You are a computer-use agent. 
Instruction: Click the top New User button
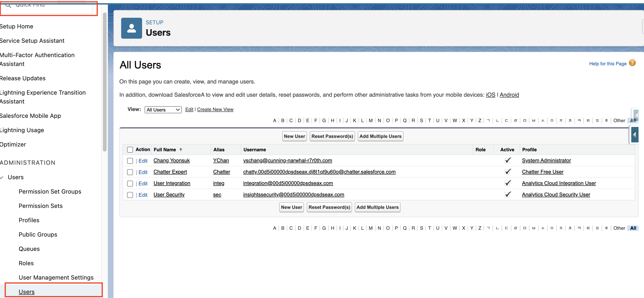tap(294, 136)
